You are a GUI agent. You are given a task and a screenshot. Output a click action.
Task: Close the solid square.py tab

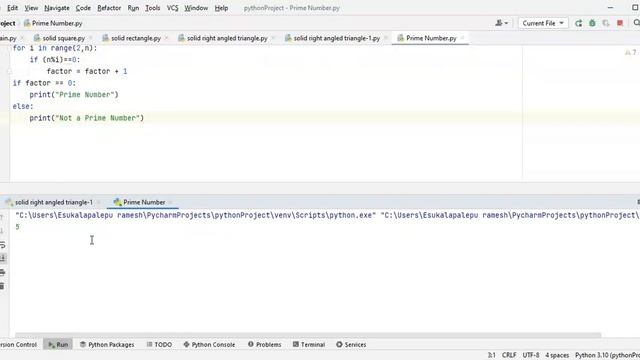[x=91, y=38]
